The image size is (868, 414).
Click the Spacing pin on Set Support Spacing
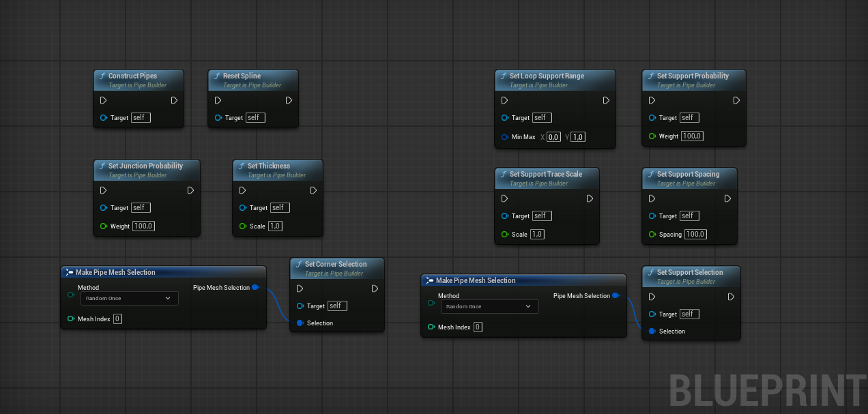click(x=650, y=234)
